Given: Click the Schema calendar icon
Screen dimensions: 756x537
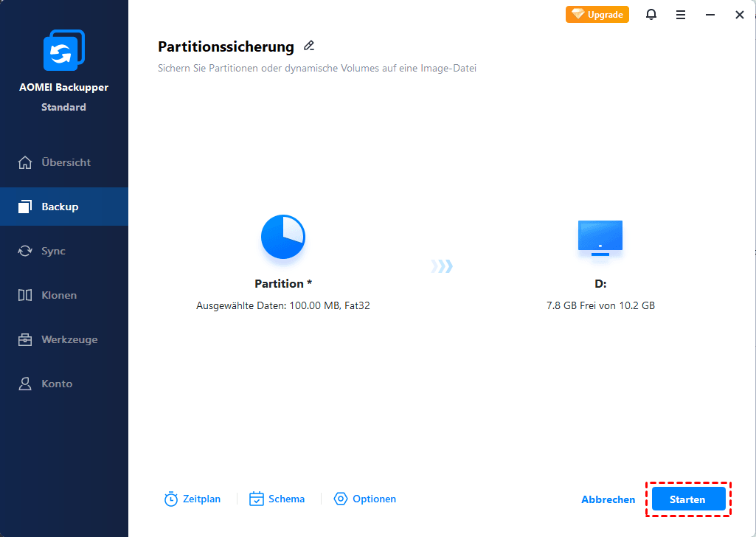Looking at the screenshot, I should coord(257,499).
